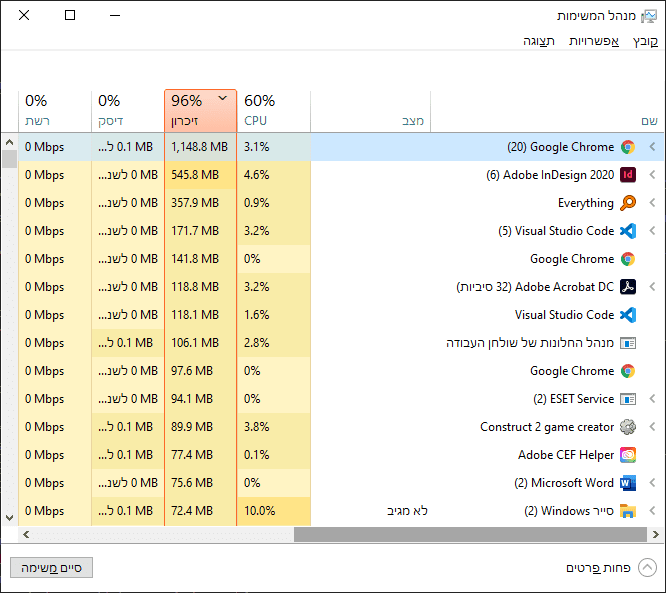Click the Adobe Acrobat DC icon
Image resolution: width=666 pixels, height=593 pixels.
click(x=628, y=287)
